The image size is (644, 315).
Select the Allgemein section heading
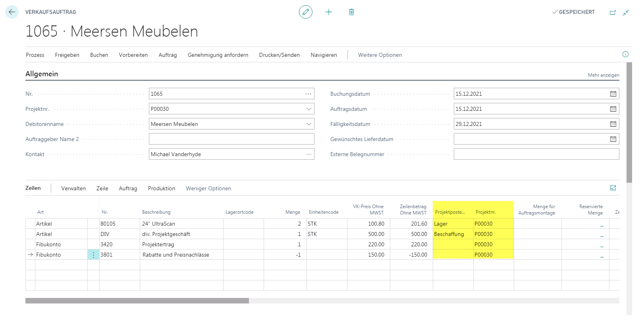coord(42,74)
